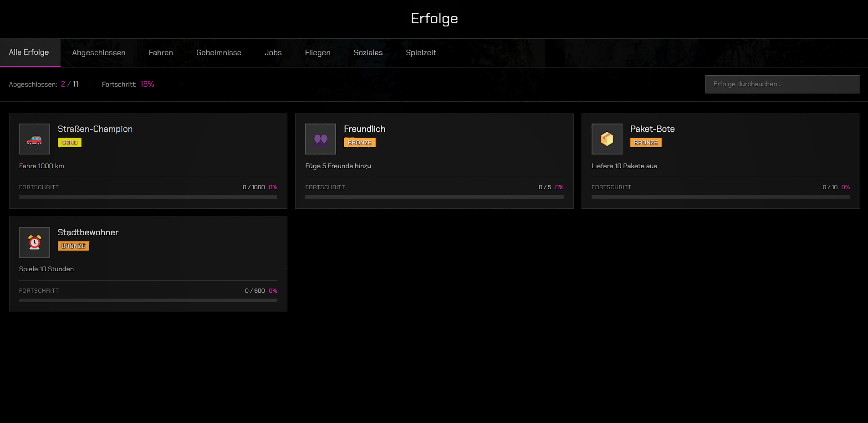Viewport: 868px width, 423px height.
Task: Click the BRONZE badge on Freundlich
Action: pos(359,143)
